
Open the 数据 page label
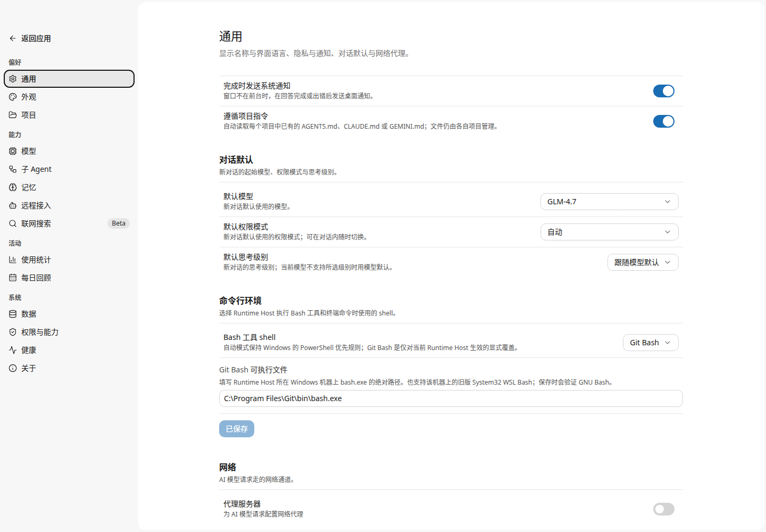(29, 314)
